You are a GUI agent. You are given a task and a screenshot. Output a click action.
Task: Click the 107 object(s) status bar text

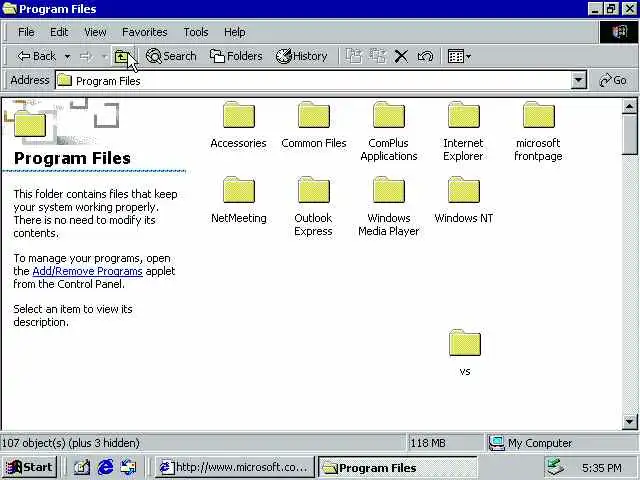[x=71, y=443]
